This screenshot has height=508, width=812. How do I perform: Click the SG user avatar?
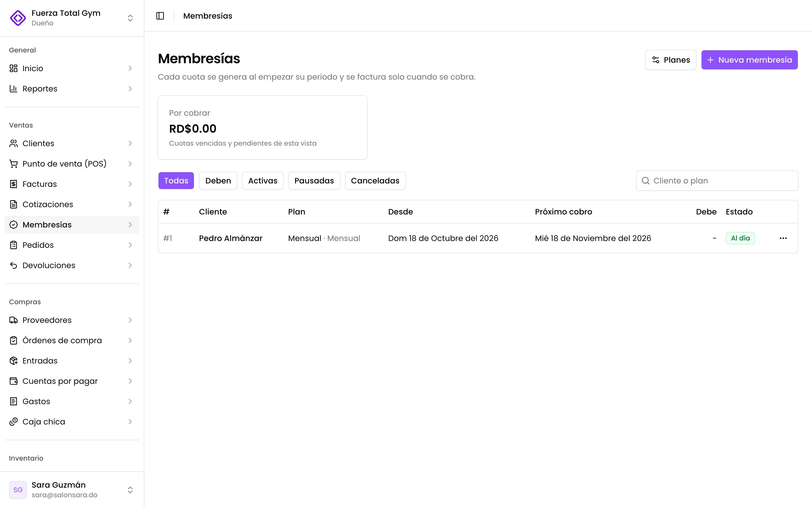(x=18, y=490)
